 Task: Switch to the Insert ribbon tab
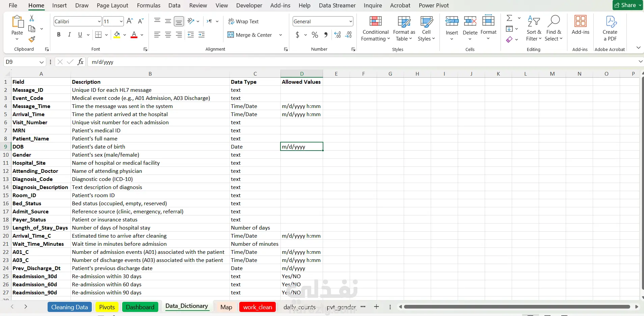point(59,5)
